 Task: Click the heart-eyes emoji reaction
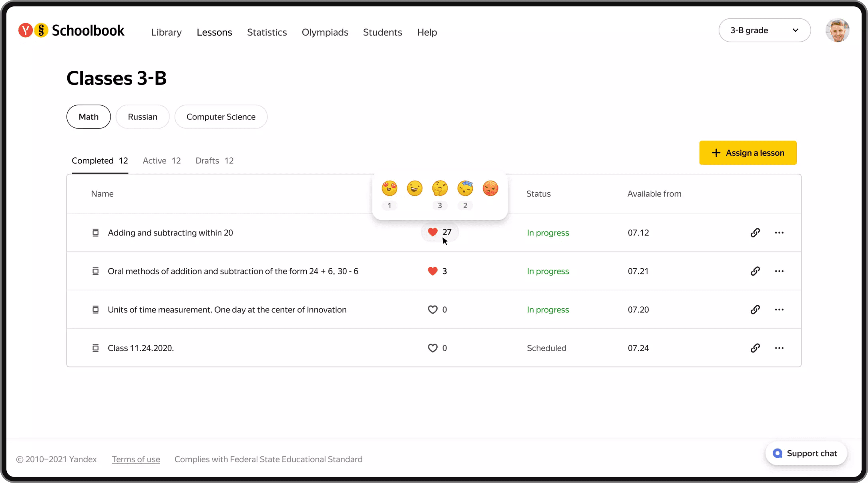point(389,188)
